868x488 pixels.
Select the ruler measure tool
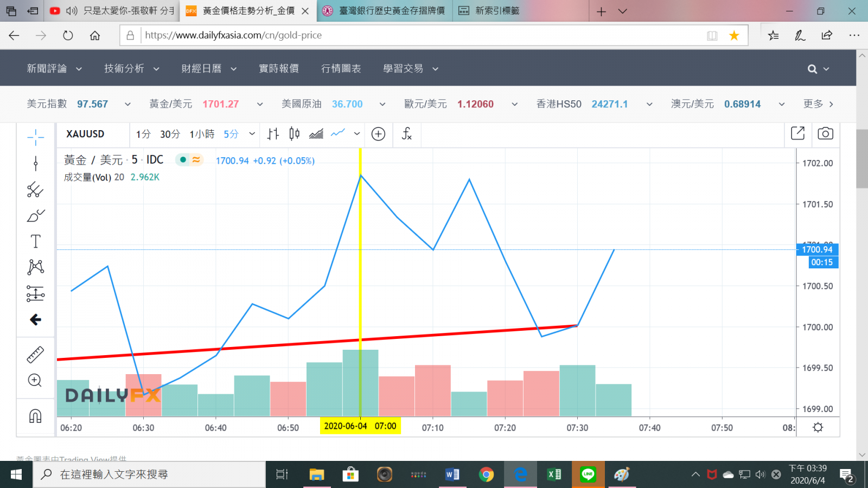pos(35,355)
